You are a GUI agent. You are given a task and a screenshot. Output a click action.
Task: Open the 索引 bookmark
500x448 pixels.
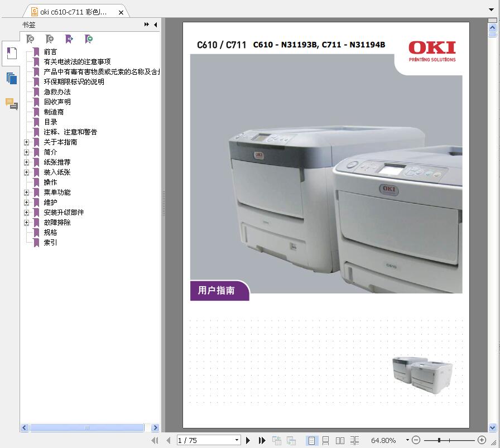click(x=50, y=242)
